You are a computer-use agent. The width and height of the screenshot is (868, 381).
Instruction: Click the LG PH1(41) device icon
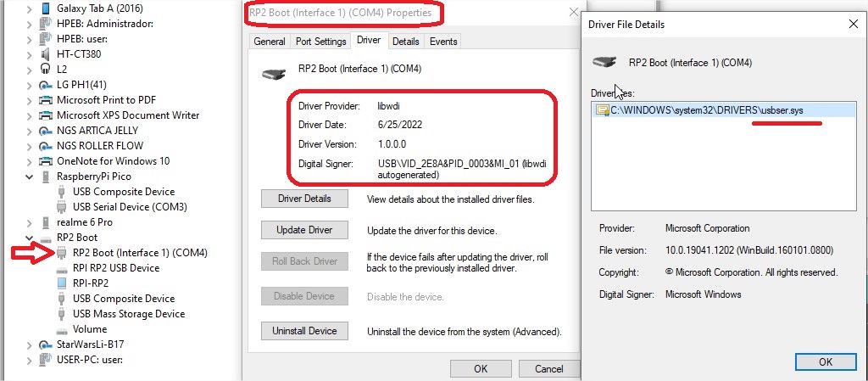pos(47,85)
